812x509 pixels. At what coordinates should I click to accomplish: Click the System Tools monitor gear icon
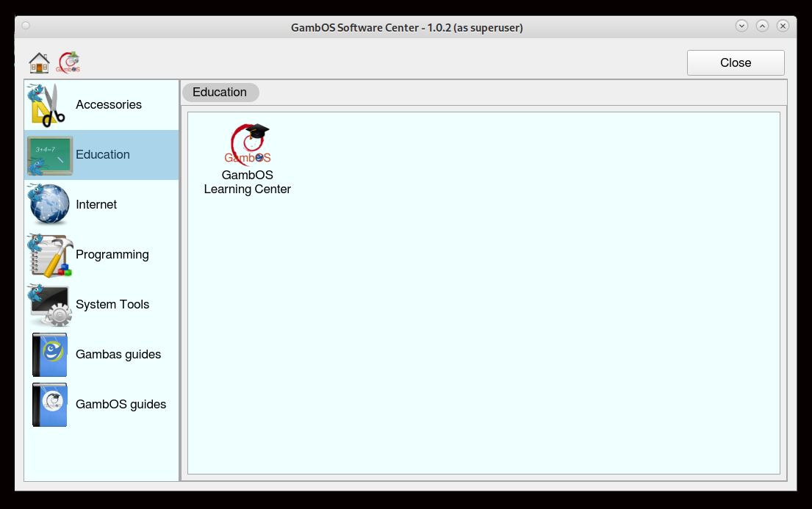(x=49, y=305)
